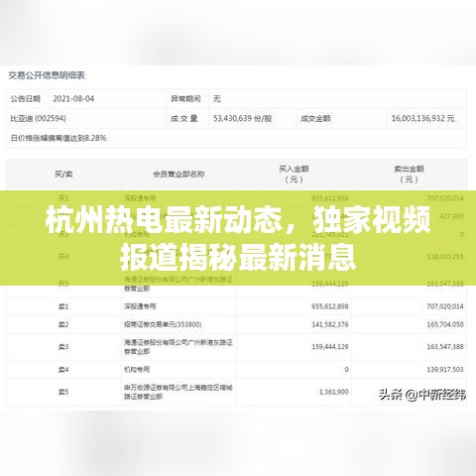
Task: Click the 卖出金额 (元) column header
Action: tap(409, 175)
